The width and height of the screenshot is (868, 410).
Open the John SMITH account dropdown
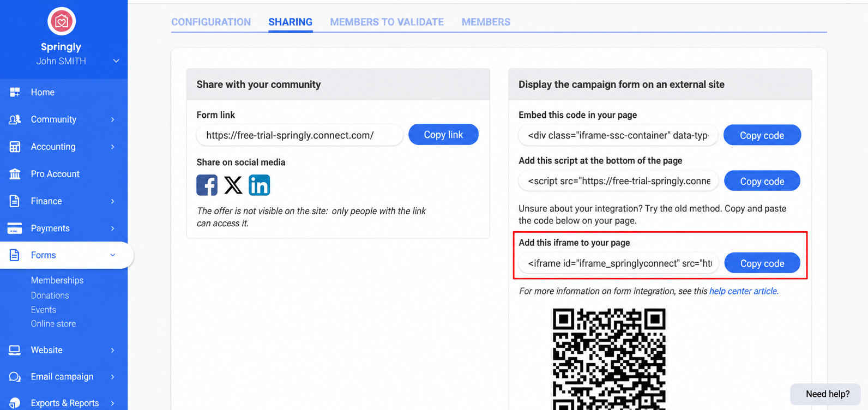pos(116,61)
